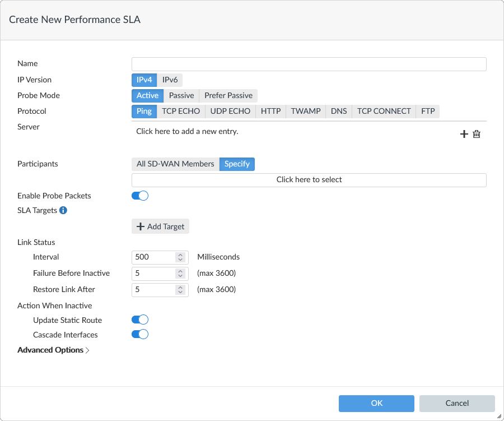
Task: Confirm with the OK button
Action: click(x=376, y=403)
